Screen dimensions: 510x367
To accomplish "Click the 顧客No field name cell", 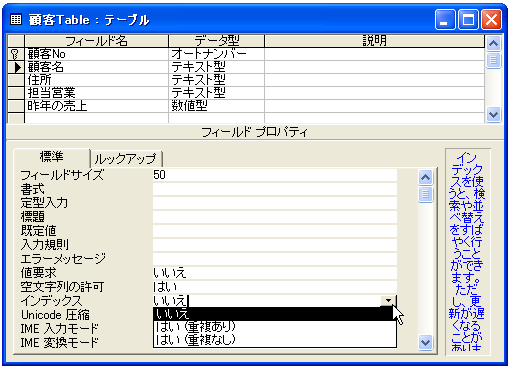I will (x=96, y=54).
